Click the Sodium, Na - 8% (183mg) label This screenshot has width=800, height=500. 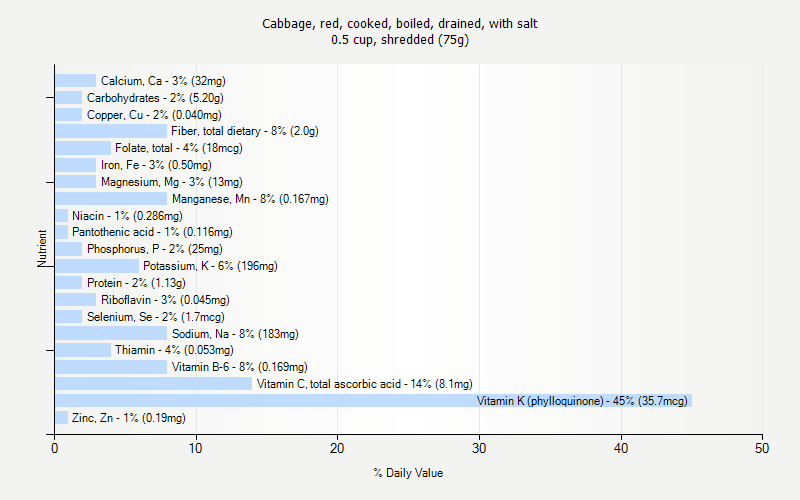pyautogui.click(x=235, y=334)
